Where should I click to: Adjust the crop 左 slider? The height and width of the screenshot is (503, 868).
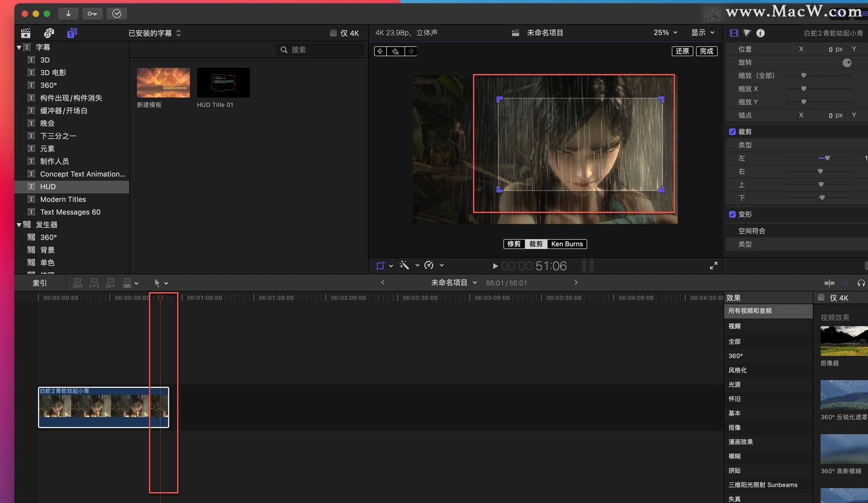click(x=827, y=158)
